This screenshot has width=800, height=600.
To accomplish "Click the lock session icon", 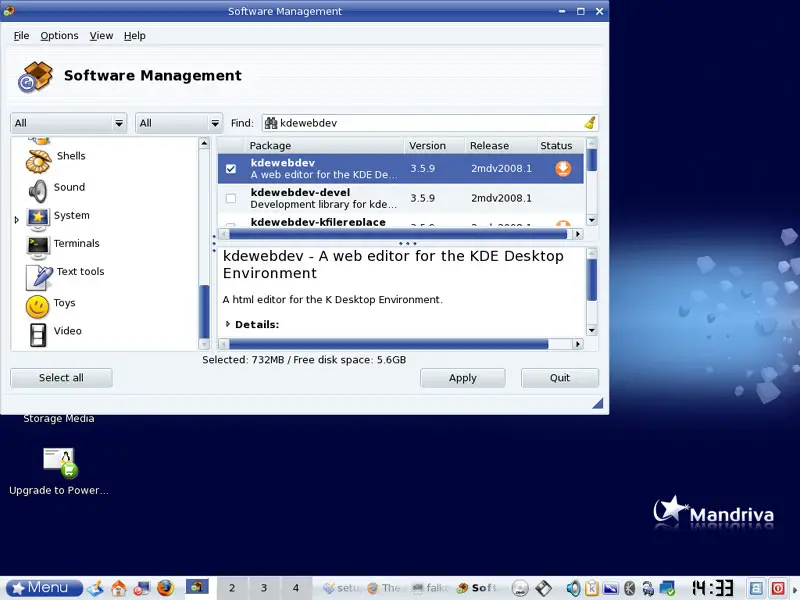I will (756, 588).
